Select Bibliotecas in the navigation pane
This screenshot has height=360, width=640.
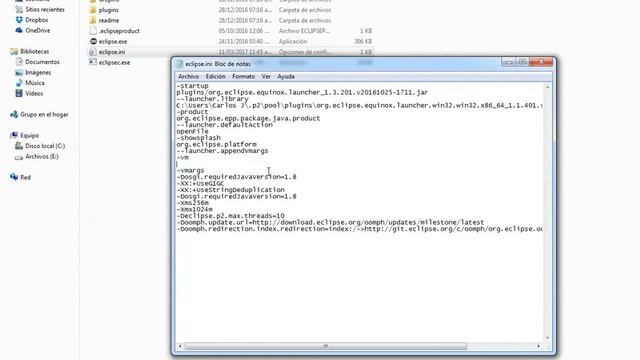pyautogui.click(x=34, y=51)
